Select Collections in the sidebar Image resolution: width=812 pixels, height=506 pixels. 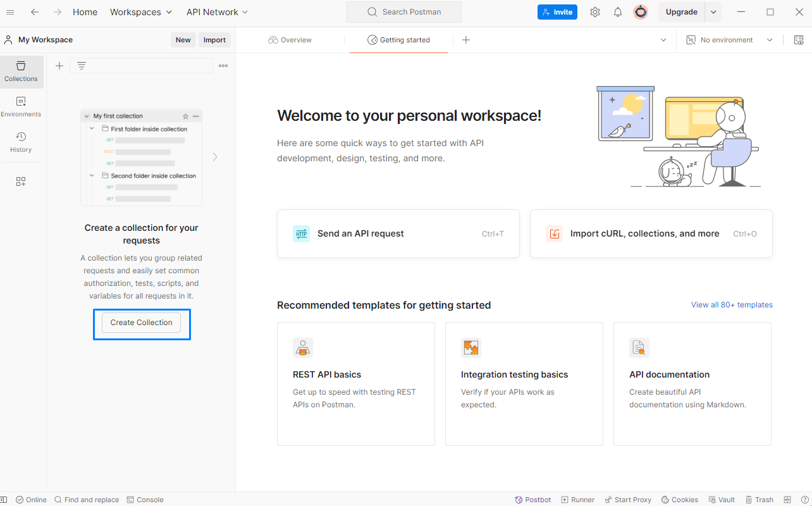(21, 71)
